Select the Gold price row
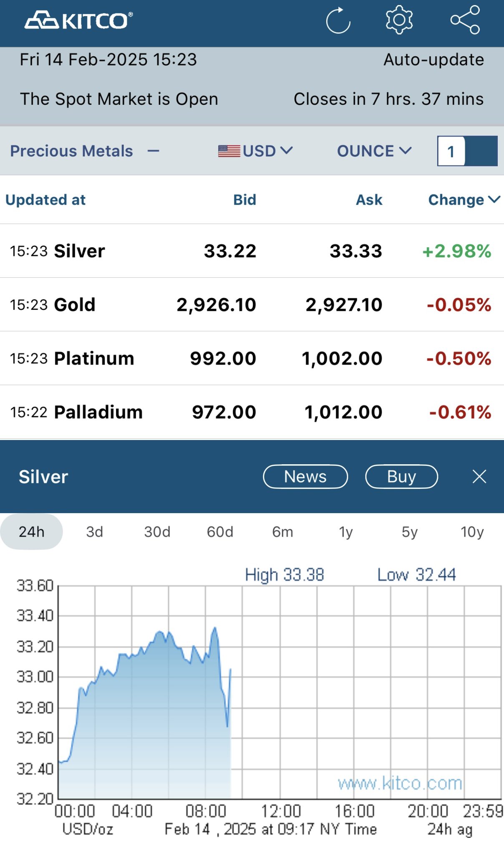This screenshot has height=855, width=504. coord(252,304)
